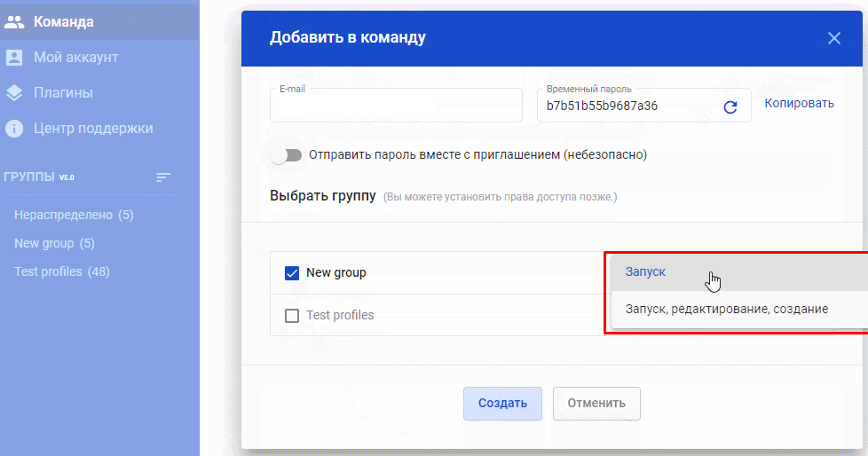Screen dimensions: 868x456
Task: Open Нераспределено (5) group in sidebar
Action: pyautogui.click(x=74, y=215)
